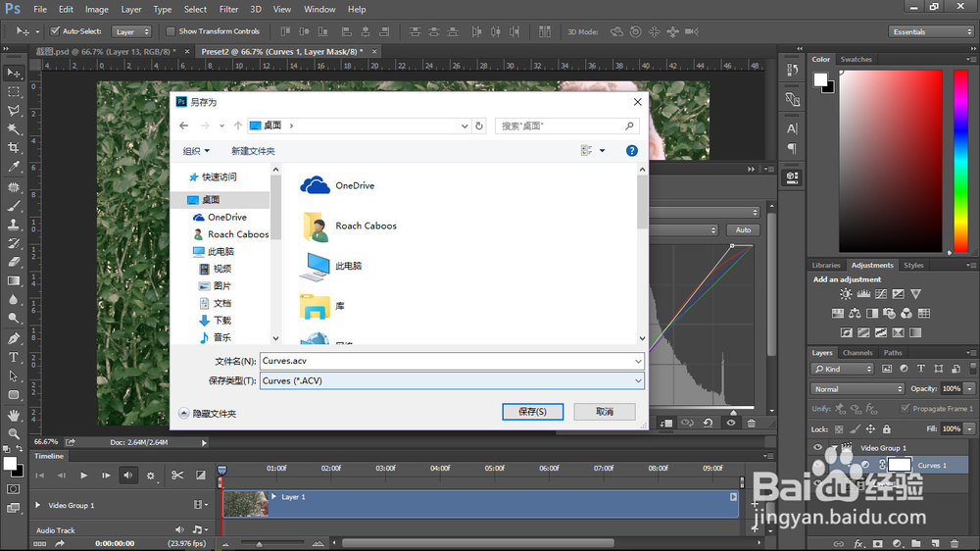This screenshot has width=980, height=551.
Task: Open timeline settings gear
Action: tap(151, 476)
